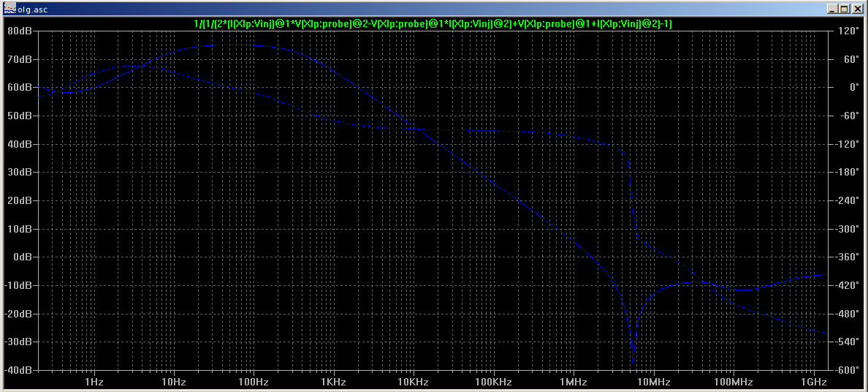Select the -180° phase axis label
The image size is (868, 392).
pos(848,172)
